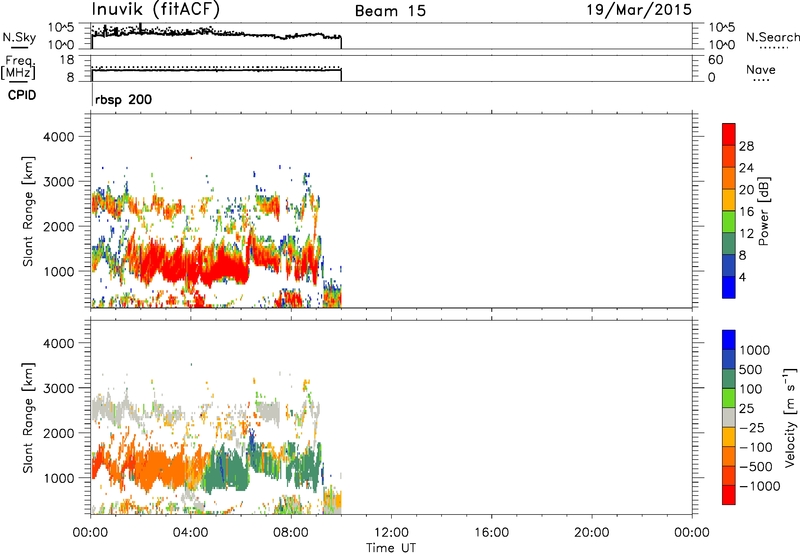Click the dark green 100-500 Velocity swatch
Viewport: 800px width, 554px height.
coord(729,379)
